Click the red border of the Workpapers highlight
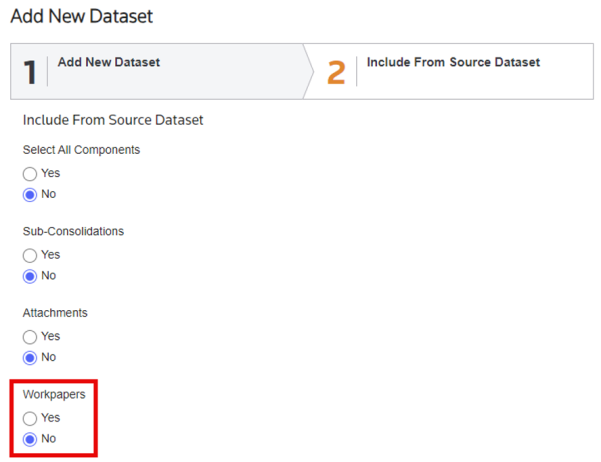 pos(97,420)
